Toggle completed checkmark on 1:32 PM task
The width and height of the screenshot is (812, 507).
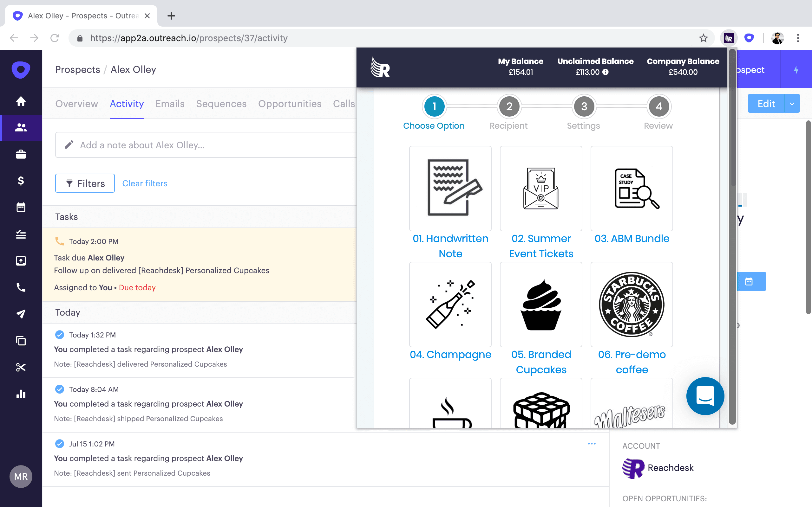60,335
